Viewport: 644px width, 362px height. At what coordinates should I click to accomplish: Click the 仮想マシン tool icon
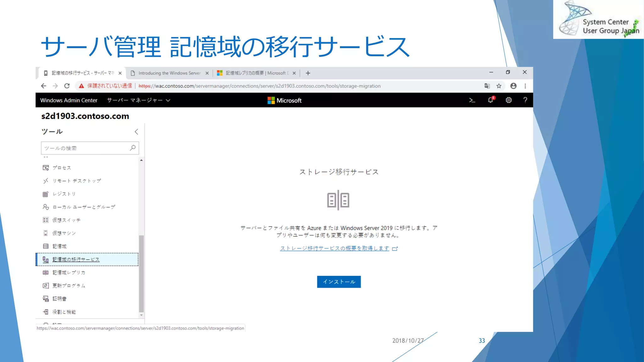[46, 233]
